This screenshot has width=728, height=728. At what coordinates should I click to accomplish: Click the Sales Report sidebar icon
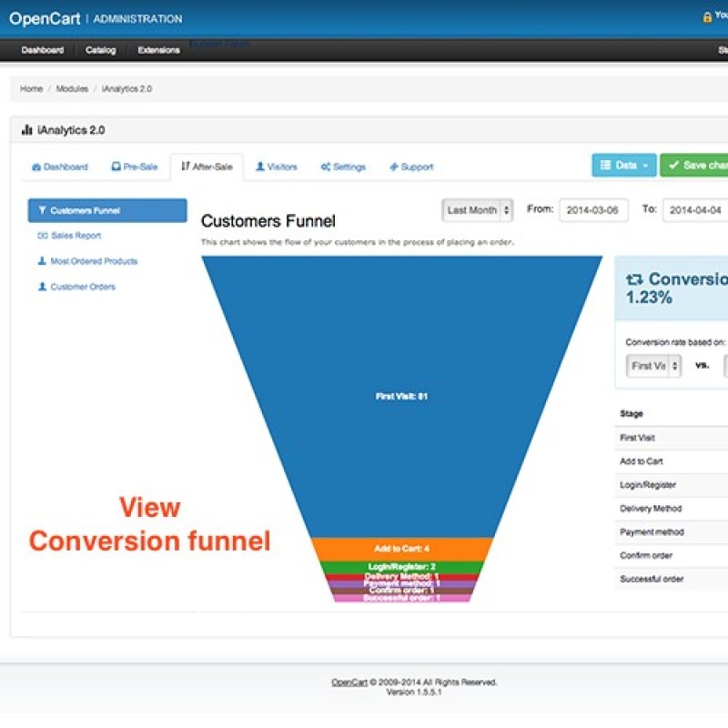42,237
